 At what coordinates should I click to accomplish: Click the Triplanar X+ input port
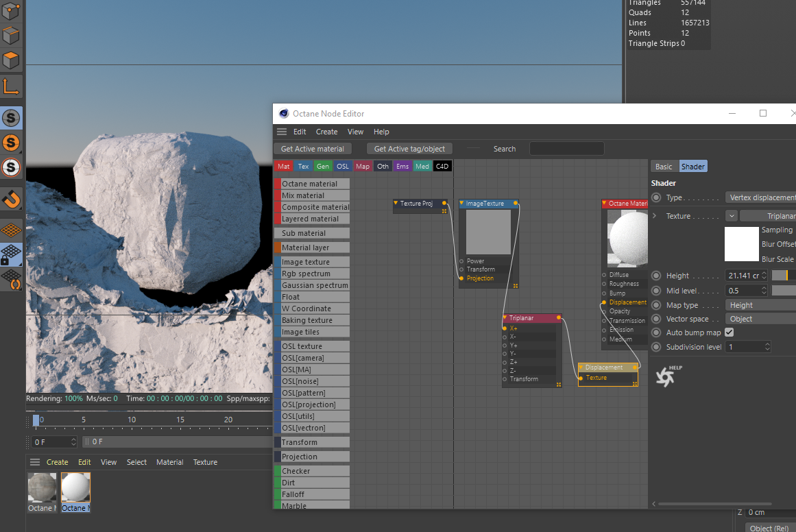coord(505,328)
